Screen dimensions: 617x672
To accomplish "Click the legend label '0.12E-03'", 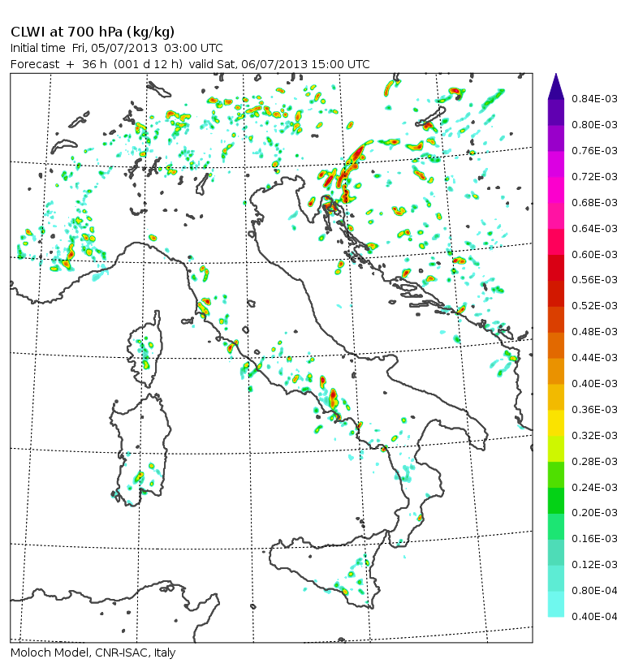I will 594,564.
